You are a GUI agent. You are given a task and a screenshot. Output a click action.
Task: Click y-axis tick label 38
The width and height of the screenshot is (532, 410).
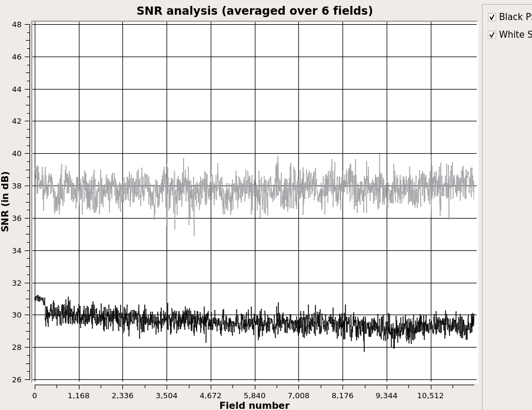(16, 186)
